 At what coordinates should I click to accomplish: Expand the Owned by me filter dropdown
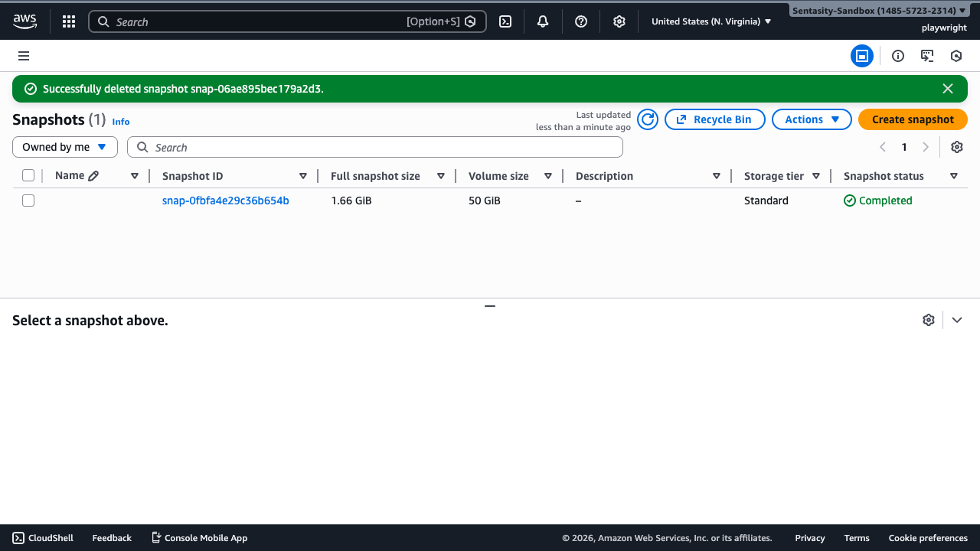tap(65, 147)
